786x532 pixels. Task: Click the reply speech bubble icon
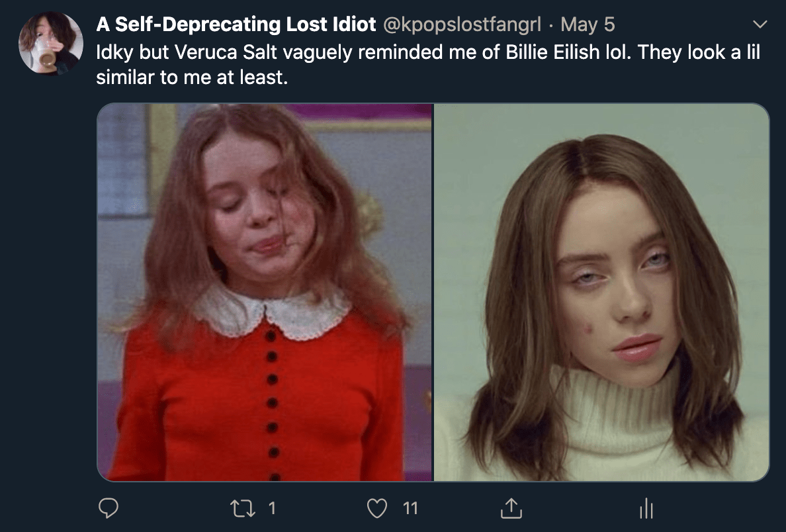108,508
